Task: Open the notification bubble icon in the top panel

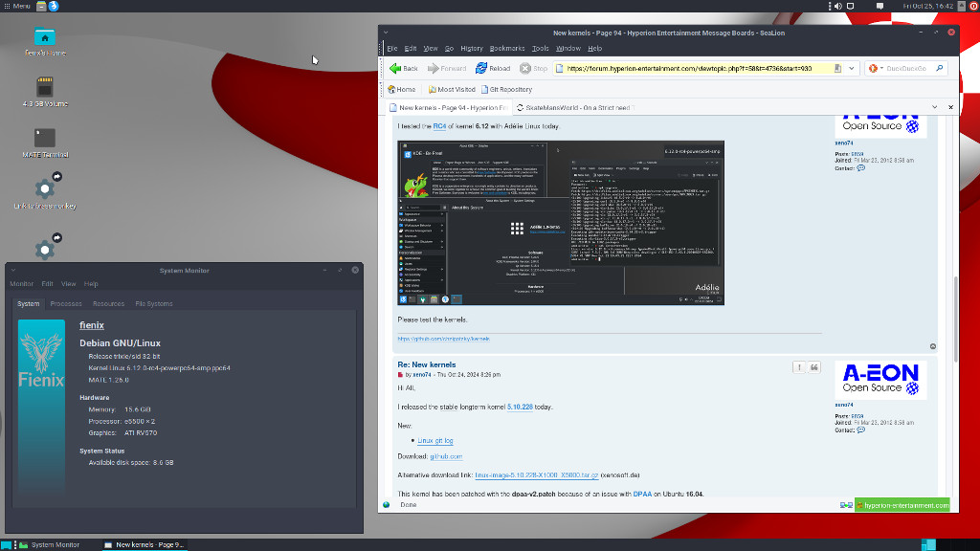Action: [880, 6]
